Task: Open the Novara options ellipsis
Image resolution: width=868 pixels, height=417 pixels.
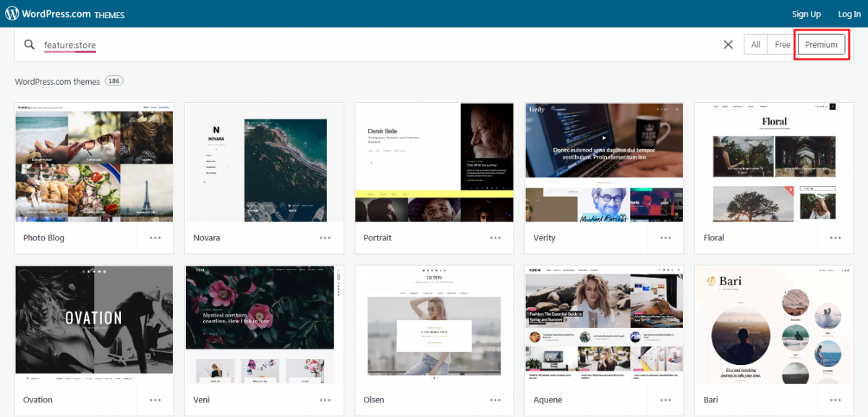Action: coord(325,237)
